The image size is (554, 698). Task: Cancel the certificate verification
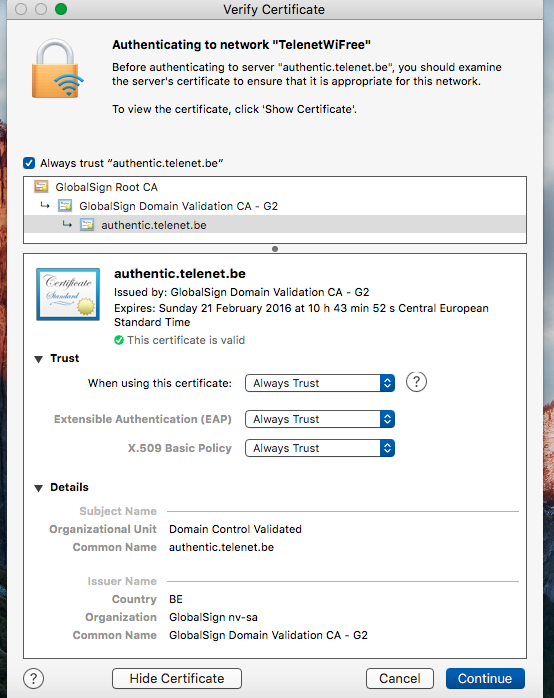400,678
